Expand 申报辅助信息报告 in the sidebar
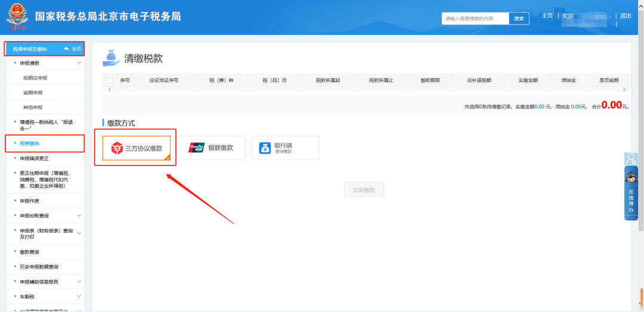This screenshot has width=644, height=312. (x=79, y=282)
